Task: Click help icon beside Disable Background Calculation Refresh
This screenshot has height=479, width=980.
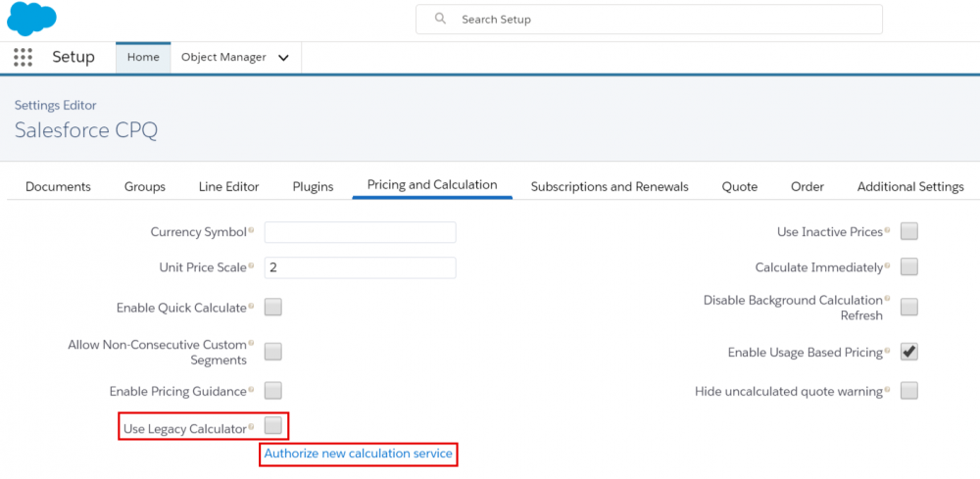Action: pos(887,299)
